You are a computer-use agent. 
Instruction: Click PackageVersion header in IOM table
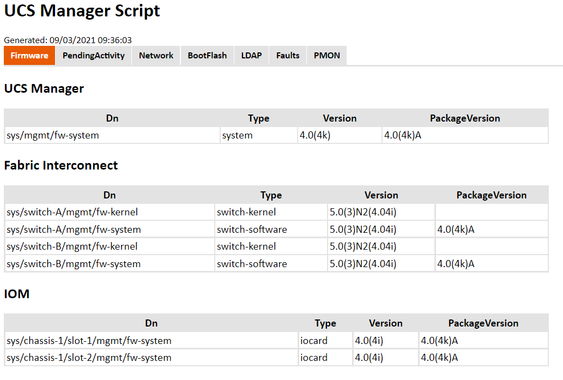click(x=483, y=323)
